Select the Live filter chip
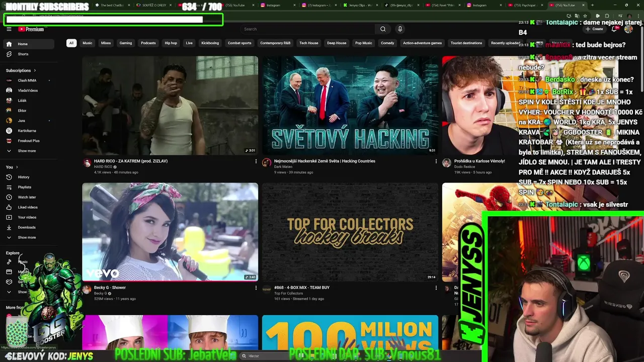The height and width of the screenshot is (362, 644). [x=189, y=43]
